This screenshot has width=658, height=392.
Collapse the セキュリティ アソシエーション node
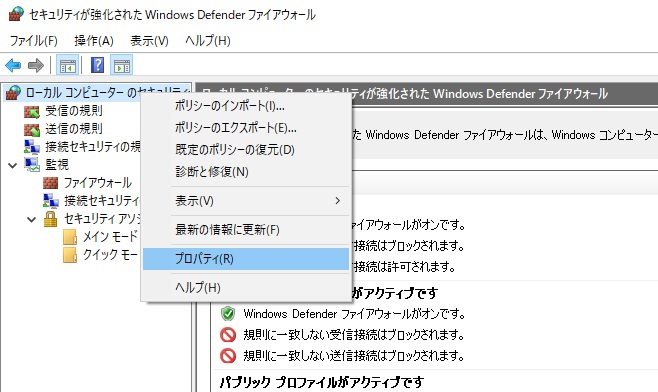pyautogui.click(x=31, y=219)
